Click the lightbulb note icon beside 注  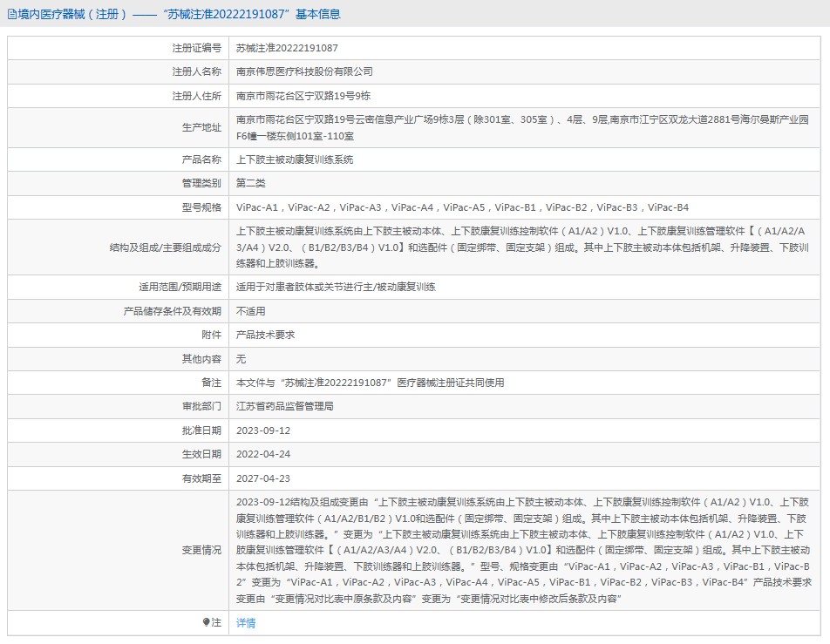206,622
